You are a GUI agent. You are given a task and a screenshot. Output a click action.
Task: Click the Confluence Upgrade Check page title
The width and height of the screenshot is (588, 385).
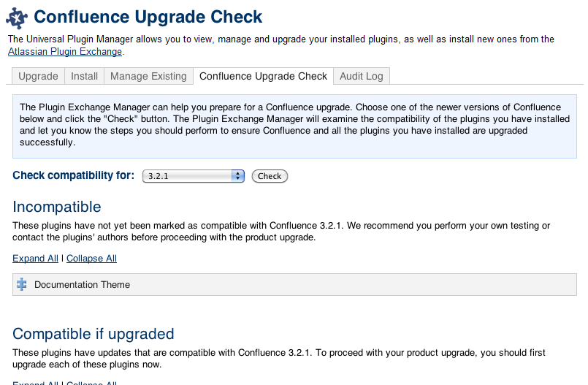tap(148, 17)
